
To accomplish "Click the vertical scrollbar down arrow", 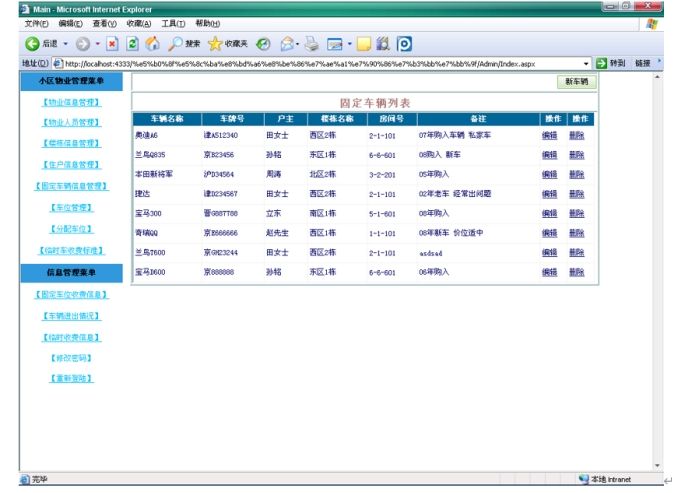I will pyautogui.click(x=657, y=466).
